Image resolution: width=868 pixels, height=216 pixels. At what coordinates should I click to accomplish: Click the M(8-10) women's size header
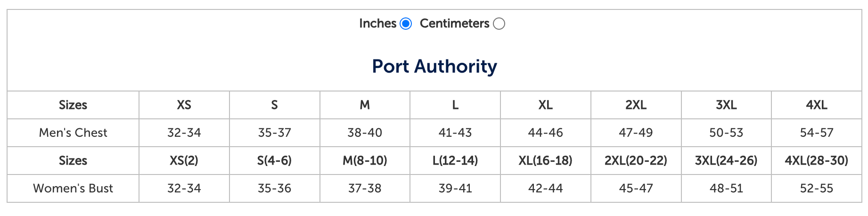point(365,160)
